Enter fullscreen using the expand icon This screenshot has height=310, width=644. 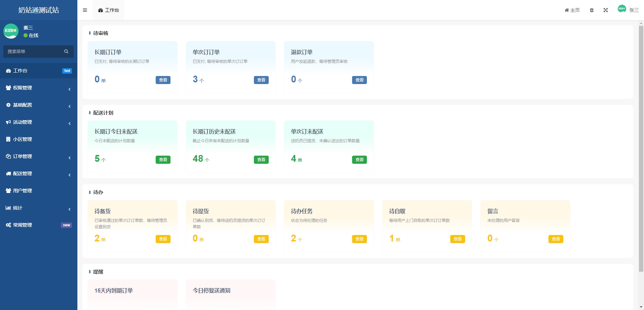(605, 10)
